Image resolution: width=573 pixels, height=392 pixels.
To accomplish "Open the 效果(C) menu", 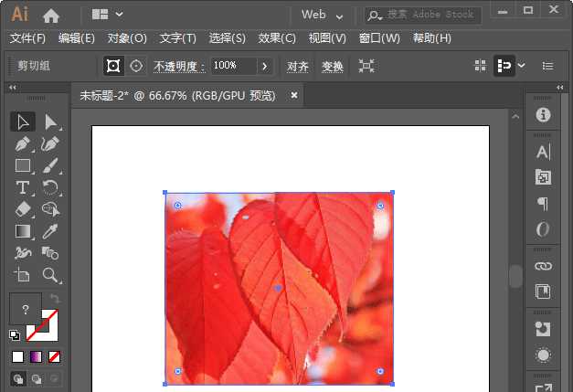I will [277, 38].
